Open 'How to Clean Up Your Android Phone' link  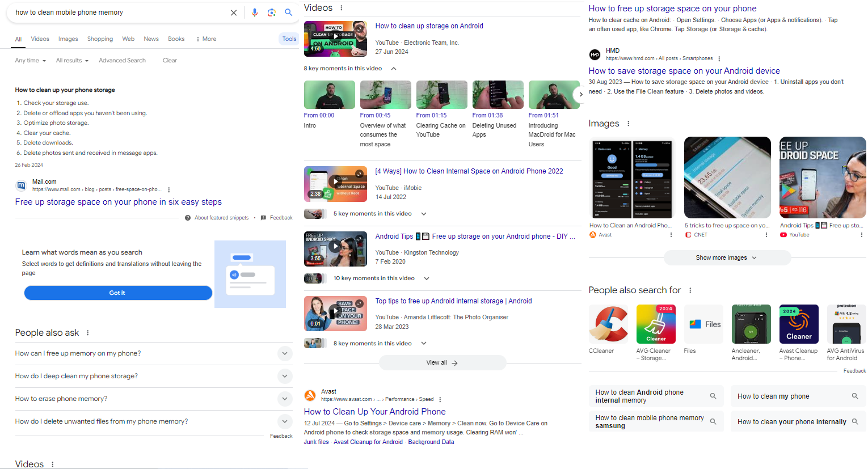[374, 412]
